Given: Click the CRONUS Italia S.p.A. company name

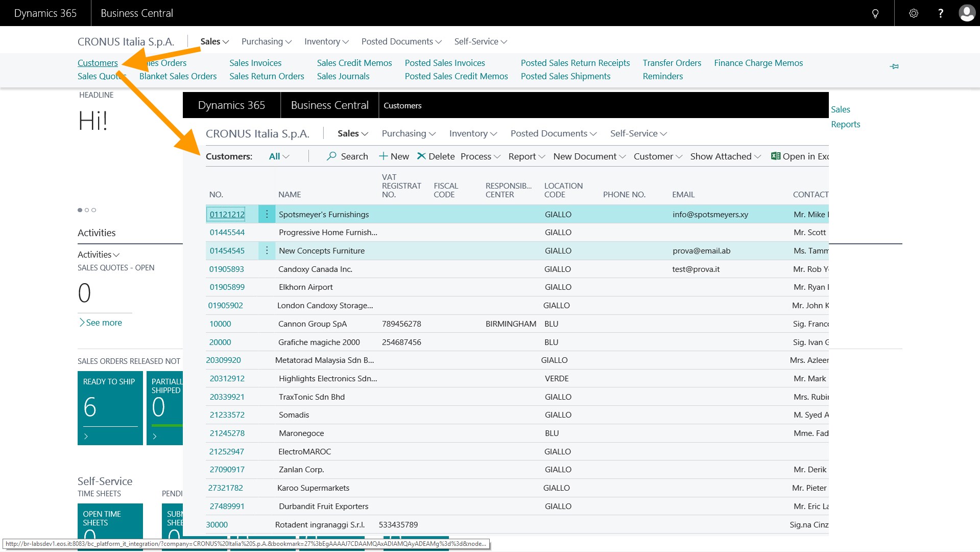Looking at the screenshot, I should 126,42.
